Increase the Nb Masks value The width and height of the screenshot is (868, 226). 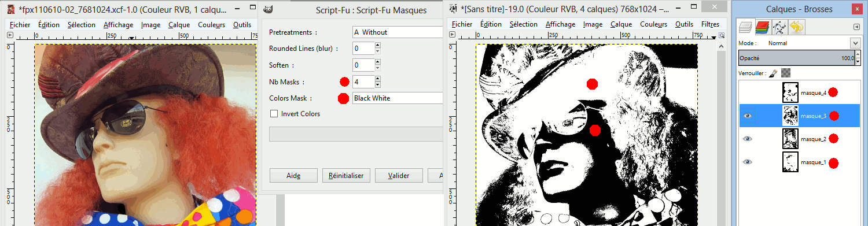(x=377, y=79)
